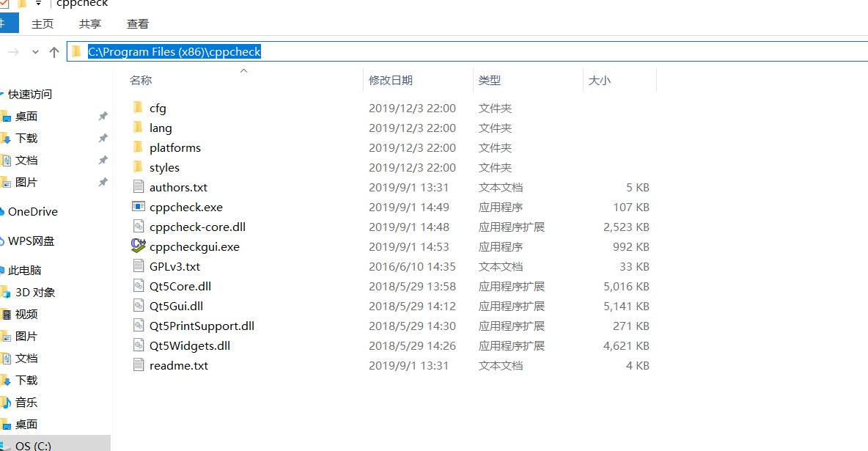Click size value 5,141 KB

pyautogui.click(x=626, y=307)
